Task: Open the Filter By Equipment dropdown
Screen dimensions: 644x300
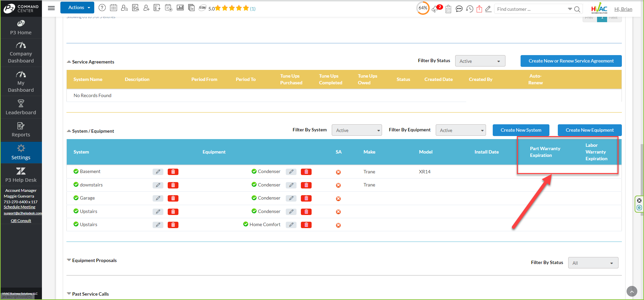Action: [461, 130]
